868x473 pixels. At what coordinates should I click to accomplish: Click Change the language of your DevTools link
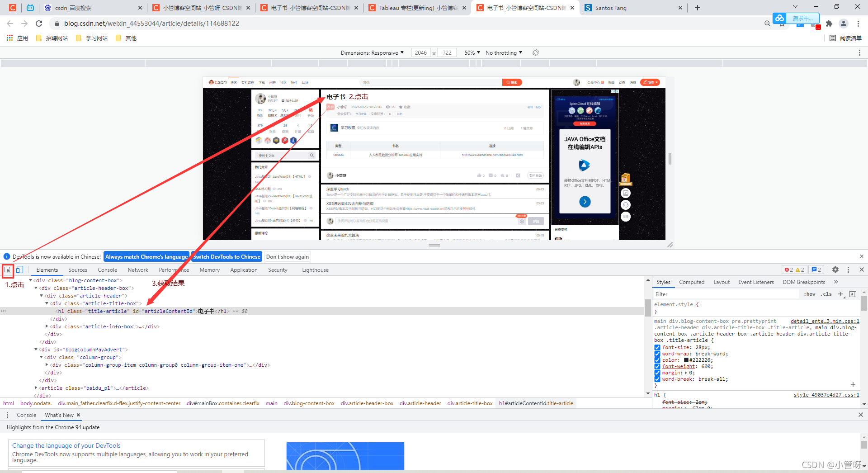tap(66, 445)
